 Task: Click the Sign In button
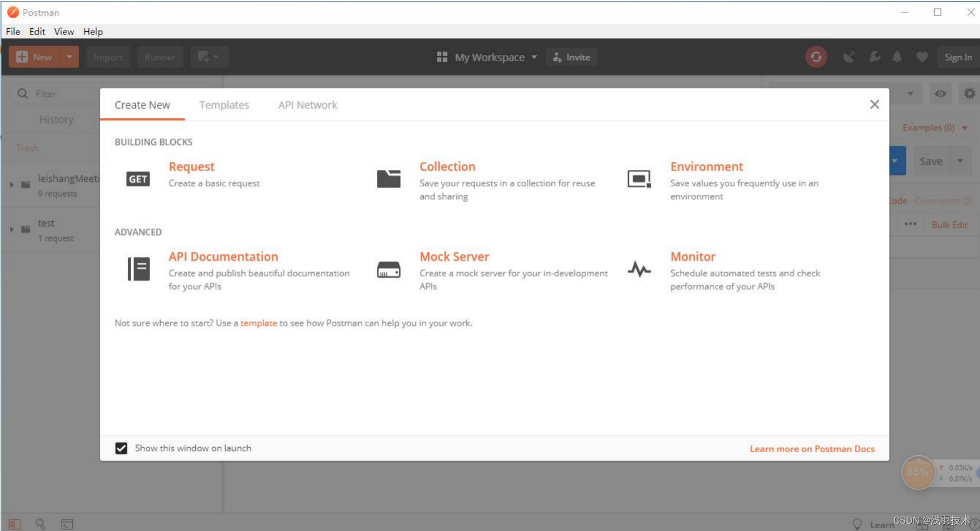click(x=958, y=57)
